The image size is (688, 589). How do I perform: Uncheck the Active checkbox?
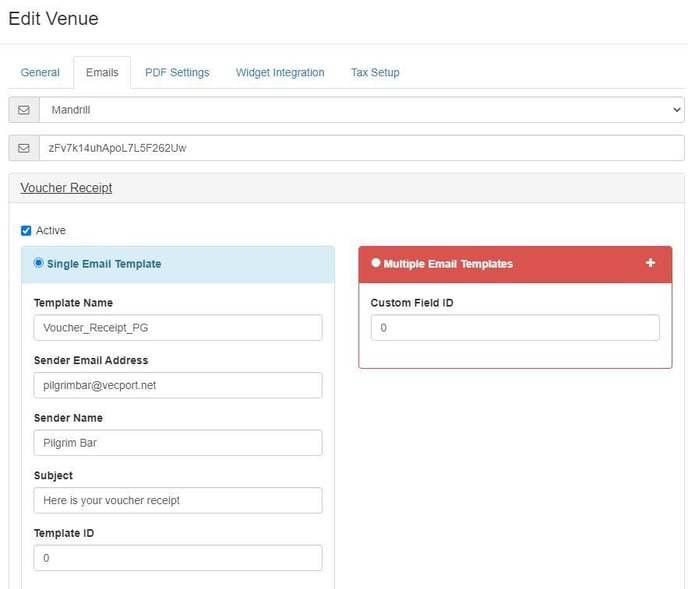(26, 230)
